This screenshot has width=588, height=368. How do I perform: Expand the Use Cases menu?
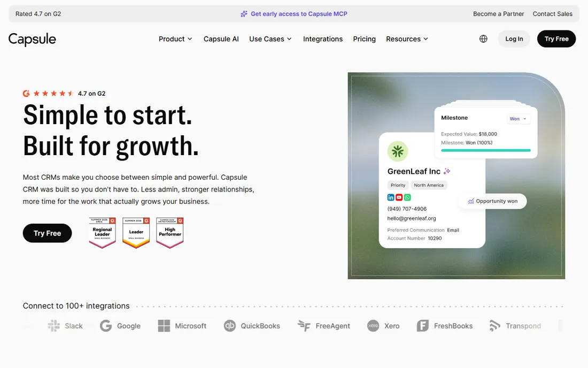[270, 39]
